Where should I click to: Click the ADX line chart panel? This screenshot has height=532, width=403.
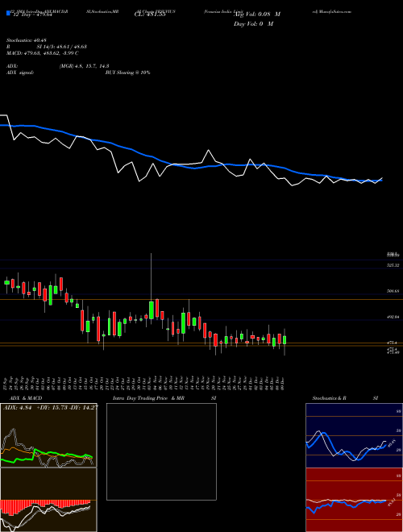point(48,435)
